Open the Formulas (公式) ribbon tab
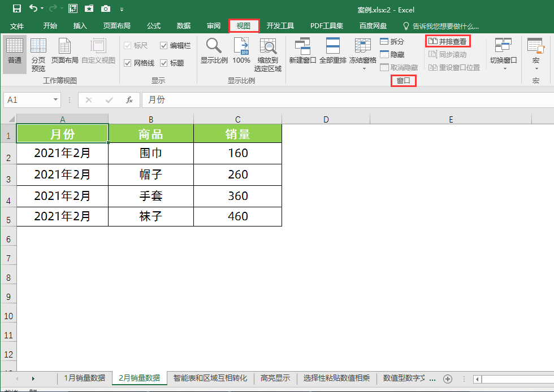This screenshot has width=554, height=392. pyautogui.click(x=154, y=25)
